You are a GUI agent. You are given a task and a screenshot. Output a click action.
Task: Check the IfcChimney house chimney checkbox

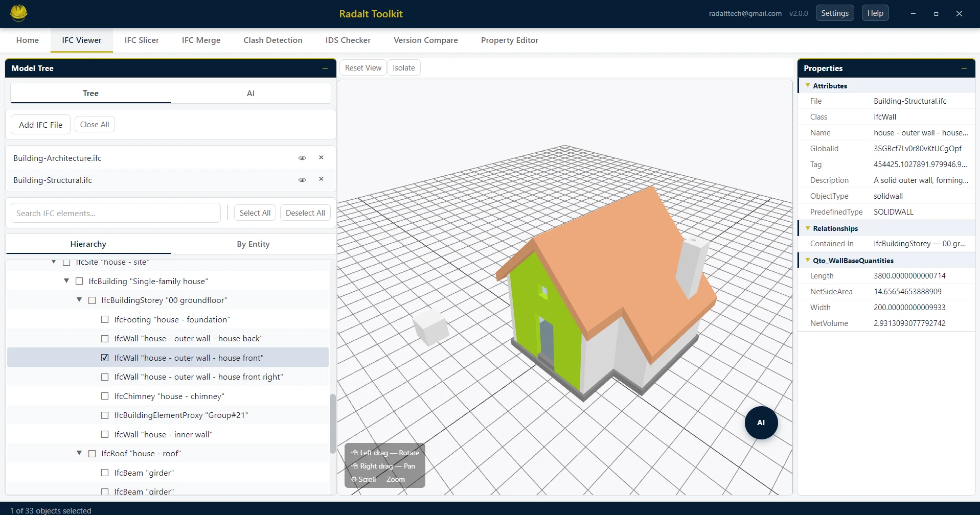point(105,396)
